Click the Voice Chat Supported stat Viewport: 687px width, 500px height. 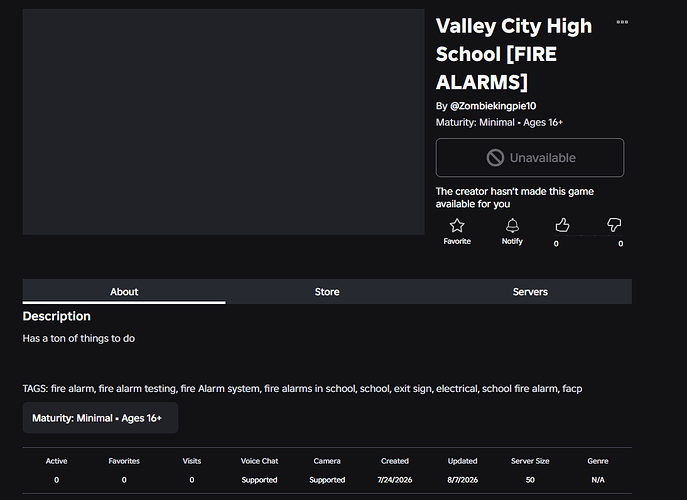pyautogui.click(x=259, y=480)
